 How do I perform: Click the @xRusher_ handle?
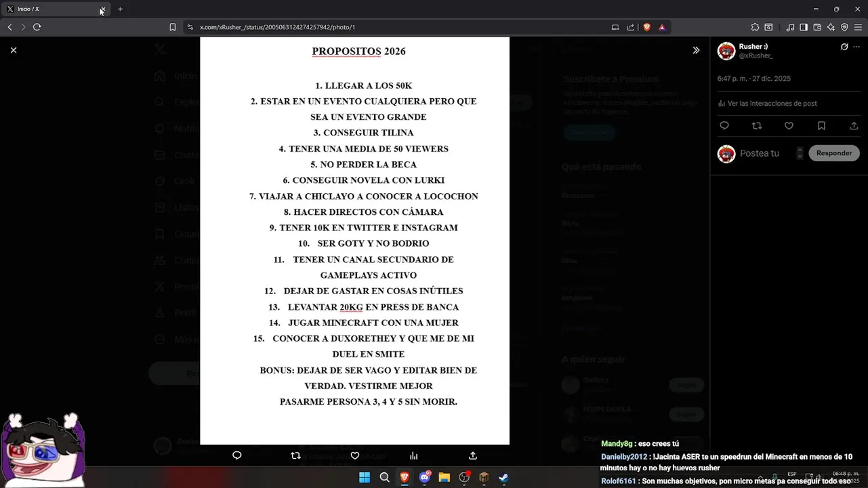click(x=756, y=56)
